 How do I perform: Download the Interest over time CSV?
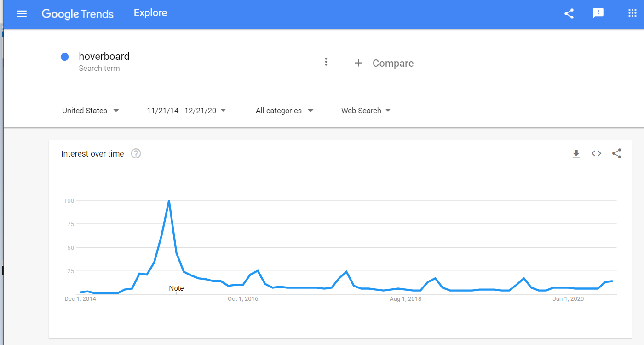pos(576,154)
